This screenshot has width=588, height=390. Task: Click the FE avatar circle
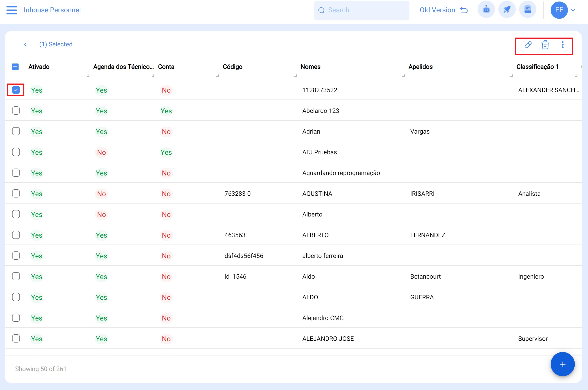tap(559, 10)
